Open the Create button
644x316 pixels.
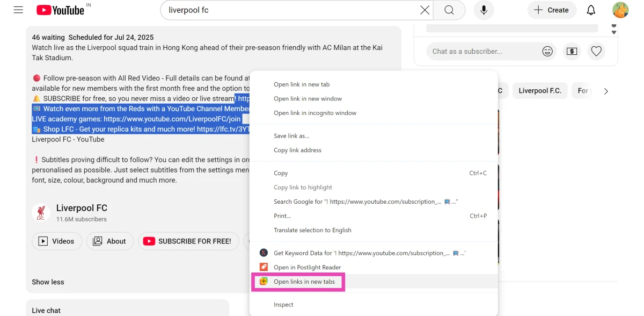(x=552, y=10)
